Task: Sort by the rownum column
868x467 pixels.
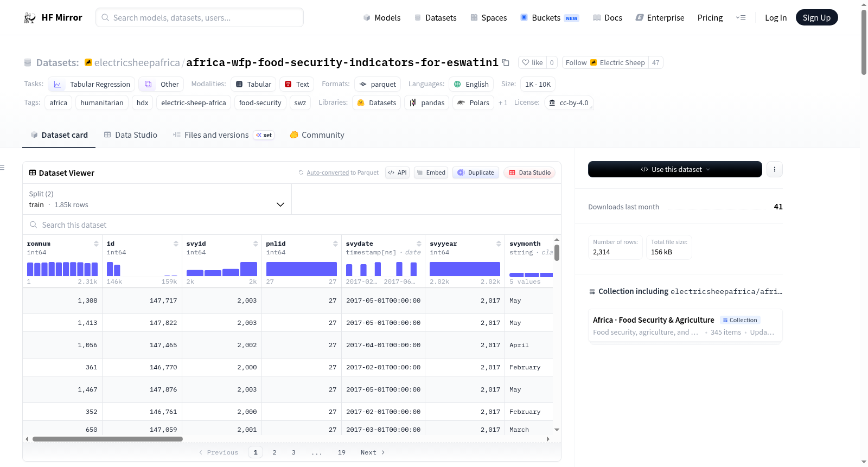Action: point(96,244)
